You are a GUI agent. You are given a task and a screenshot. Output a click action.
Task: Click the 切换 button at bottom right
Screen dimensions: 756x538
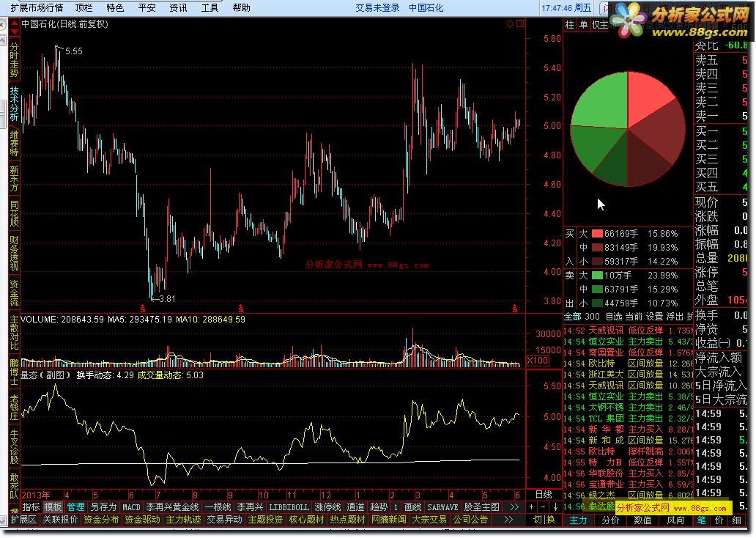(544, 520)
